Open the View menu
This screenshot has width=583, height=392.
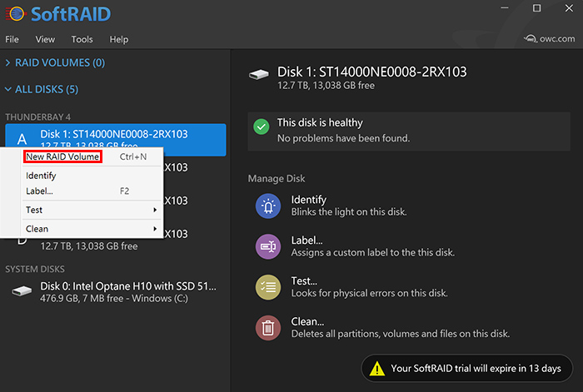[x=45, y=39]
